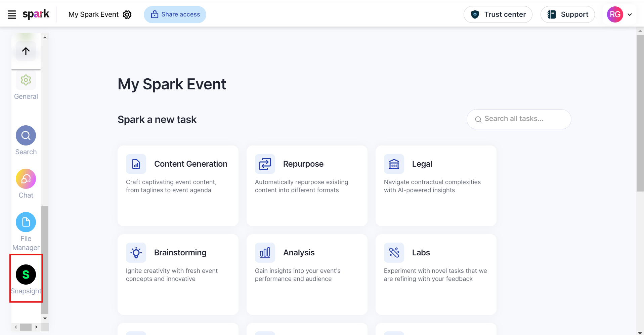The width and height of the screenshot is (644, 335).
Task: Open Chat in the sidebar
Action: (x=26, y=184)
